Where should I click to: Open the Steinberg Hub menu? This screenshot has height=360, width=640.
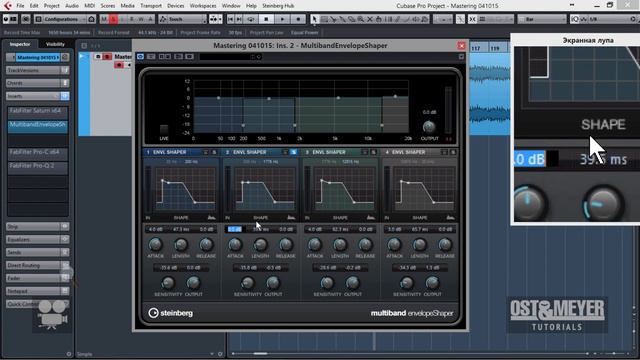278,6
